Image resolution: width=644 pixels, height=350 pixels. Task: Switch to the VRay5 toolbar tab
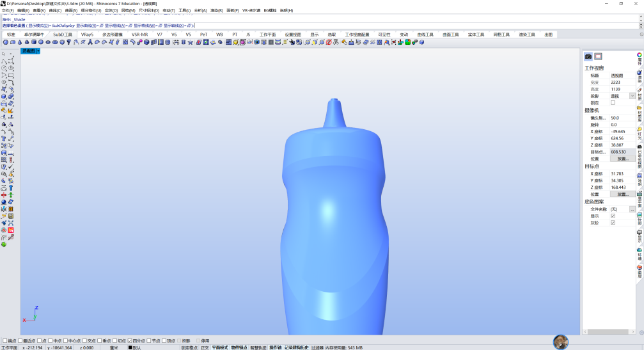[87, 35]
